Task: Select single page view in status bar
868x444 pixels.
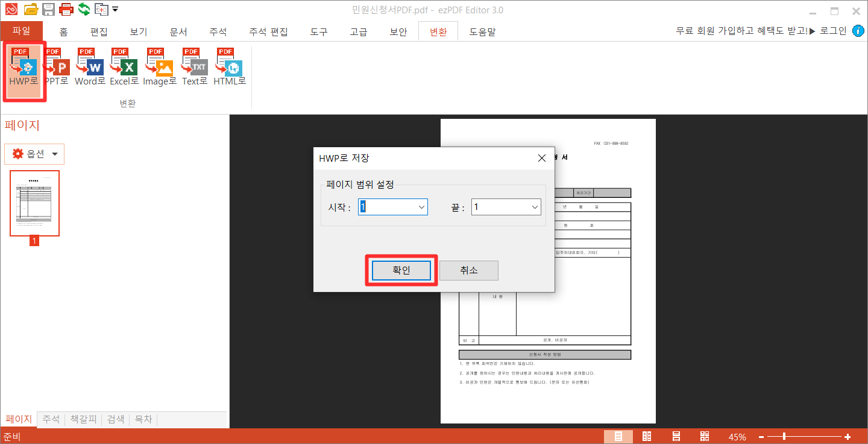Action: click(x=618, y=437)
